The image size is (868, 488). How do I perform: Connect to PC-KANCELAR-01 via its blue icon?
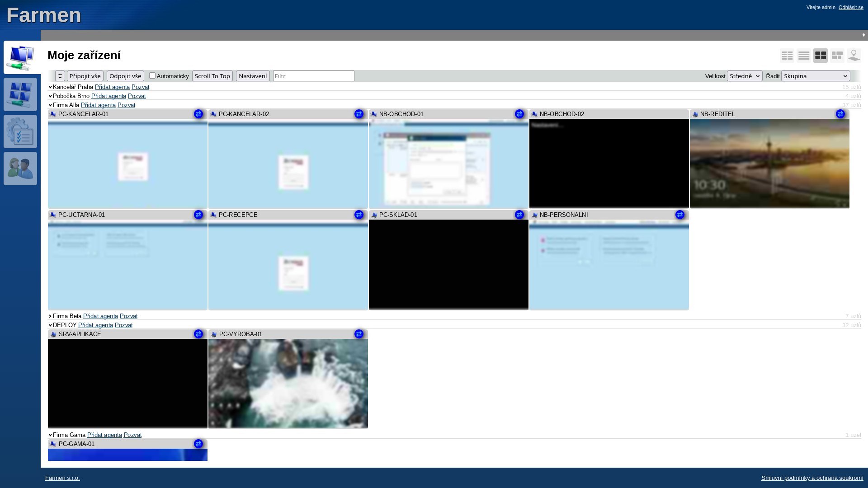point(198,114)
